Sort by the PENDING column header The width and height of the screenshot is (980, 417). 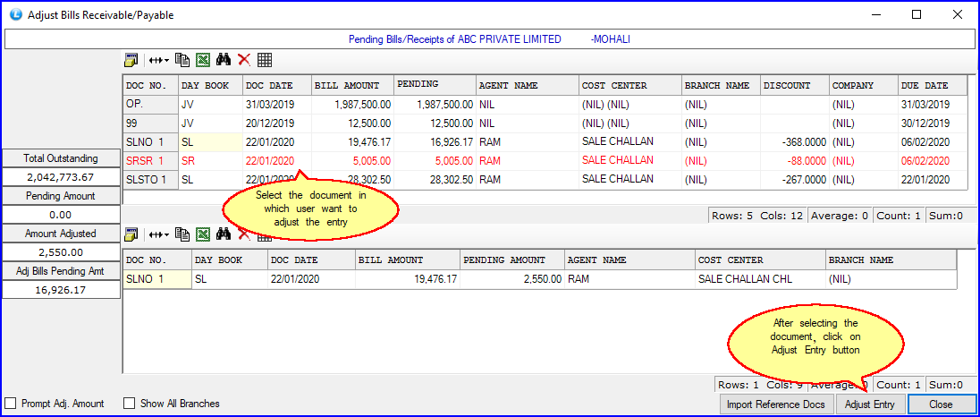(x=435, y=85)
